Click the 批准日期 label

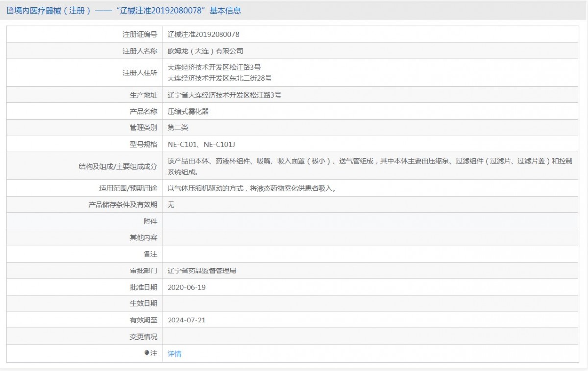coord(144,287)
